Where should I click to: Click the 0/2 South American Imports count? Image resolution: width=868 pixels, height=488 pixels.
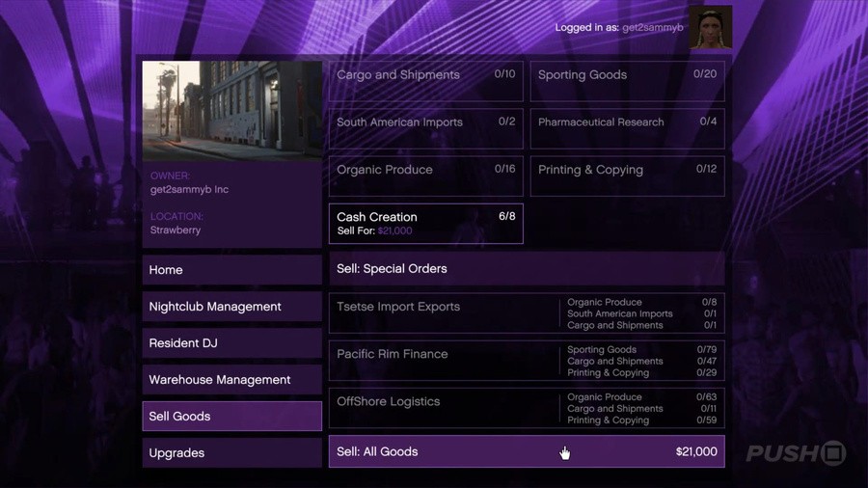pos(506,122)
